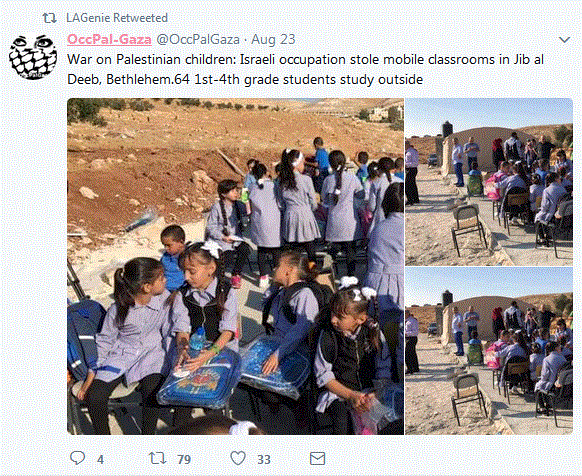Open the Aug 23 tweet timestamp

point(273,39)
